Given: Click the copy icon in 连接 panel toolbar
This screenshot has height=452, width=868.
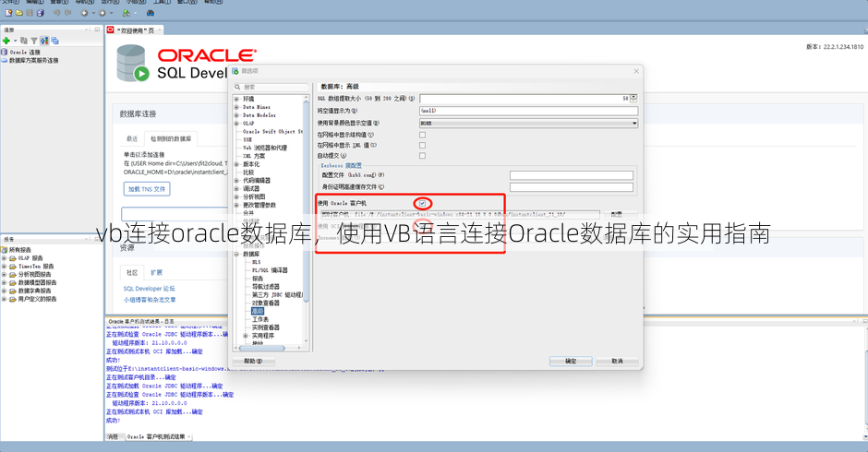Looking at the screenshot, I should (x=24, y=41).
